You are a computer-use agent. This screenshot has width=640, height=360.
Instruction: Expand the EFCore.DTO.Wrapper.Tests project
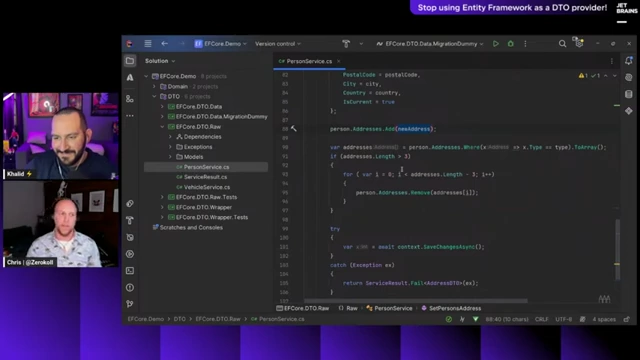(162, 217)
